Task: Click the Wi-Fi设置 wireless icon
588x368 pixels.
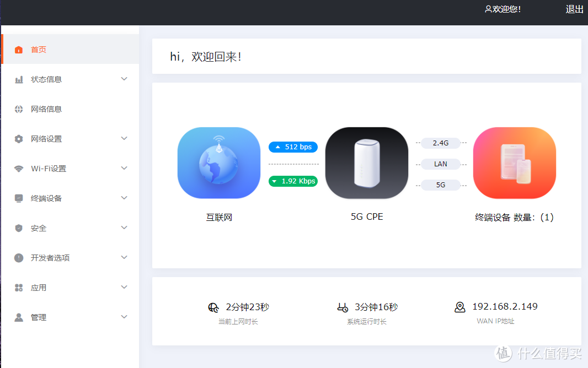Action: point(19,168)
